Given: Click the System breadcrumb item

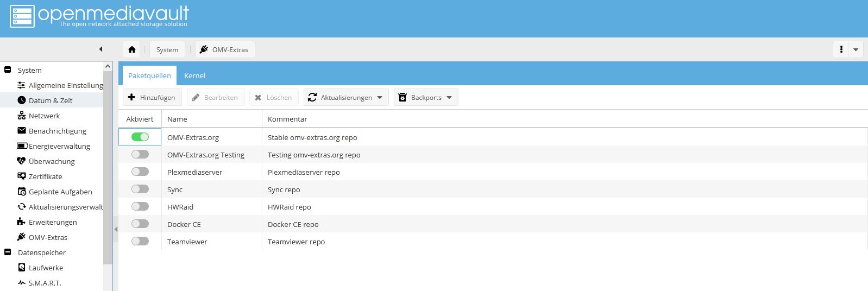Looking at the screenshot, I should (167, 49).
